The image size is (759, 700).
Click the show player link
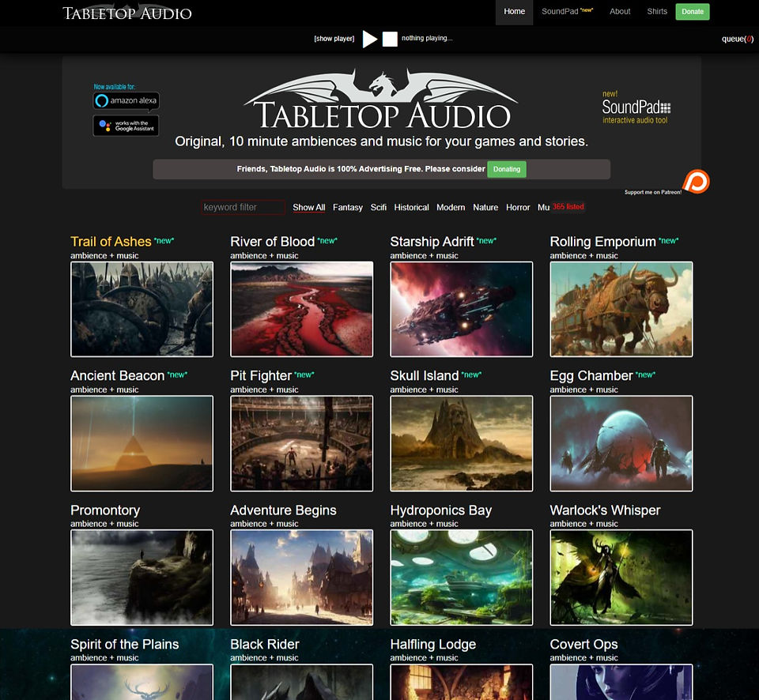334,38
